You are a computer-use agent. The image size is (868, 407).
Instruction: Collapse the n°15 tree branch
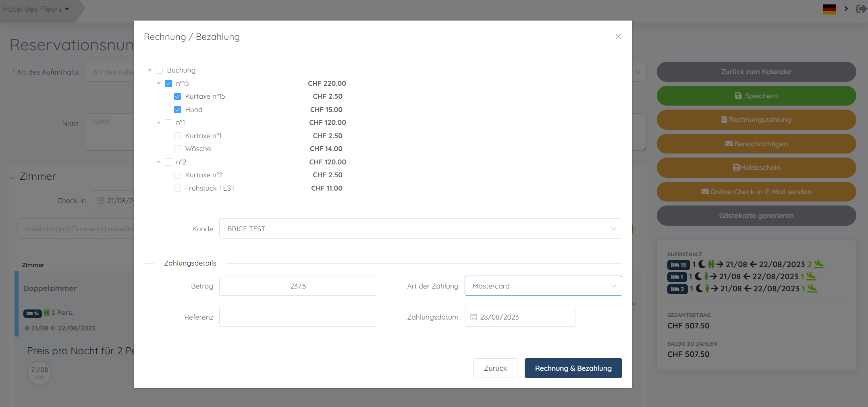pyautogui.click(x=158, y=83)
